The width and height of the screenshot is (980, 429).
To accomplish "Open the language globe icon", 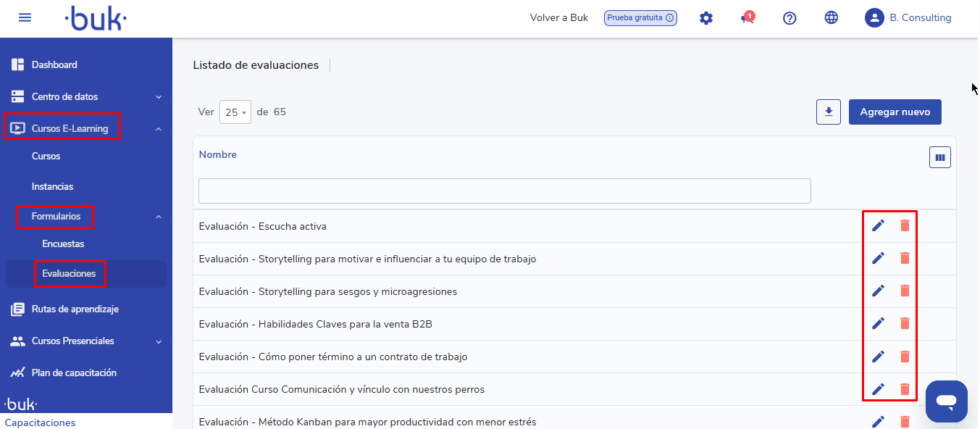I will 832,18.
